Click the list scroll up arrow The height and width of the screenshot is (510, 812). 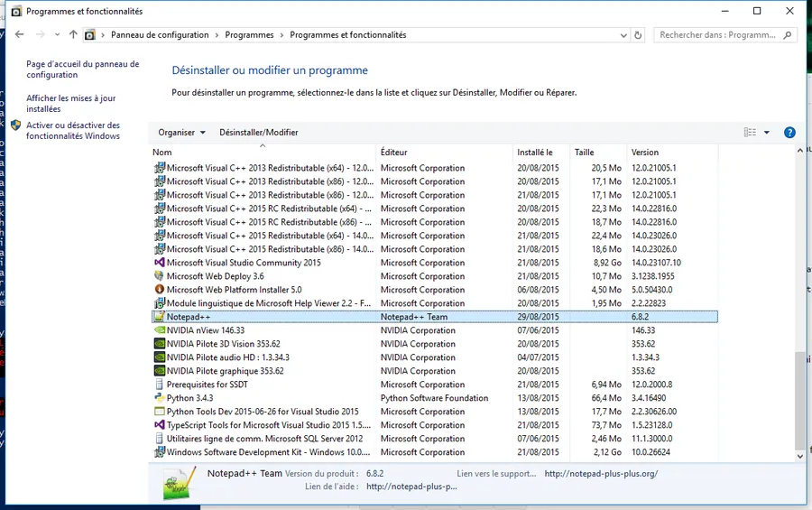[x=800, y=151]
